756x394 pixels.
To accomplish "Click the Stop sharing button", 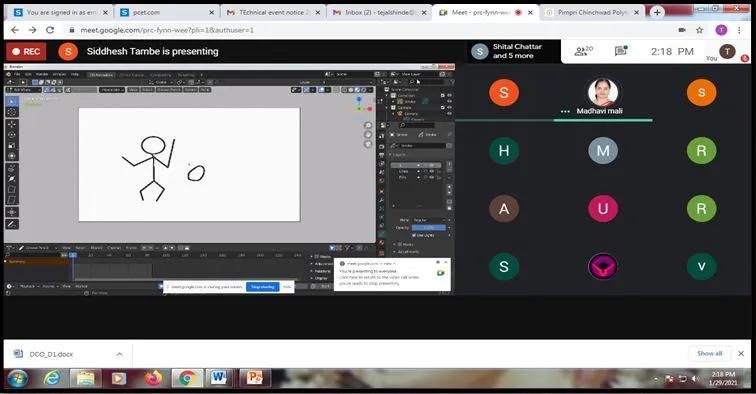I will pyautogui.click(x=263, y=287).
